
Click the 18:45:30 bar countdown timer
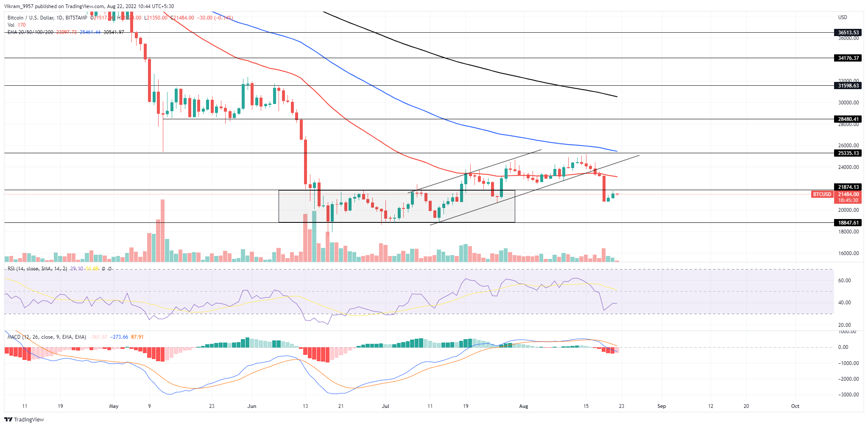tap(848, 200)
